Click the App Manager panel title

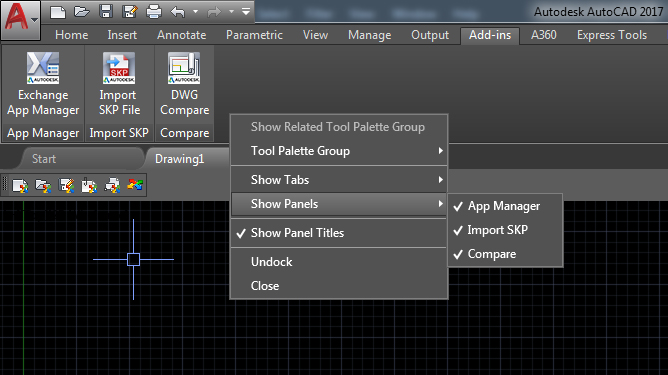(43, 133)
